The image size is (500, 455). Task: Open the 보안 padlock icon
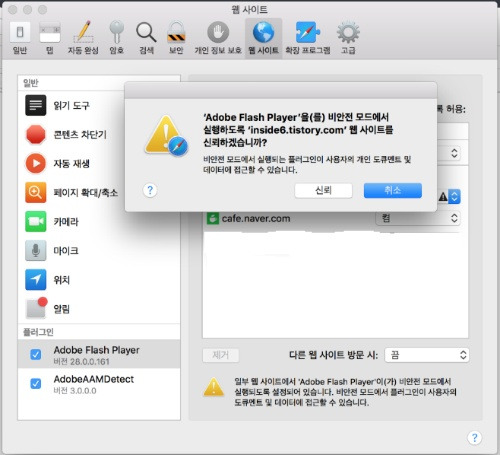[176, 32]
